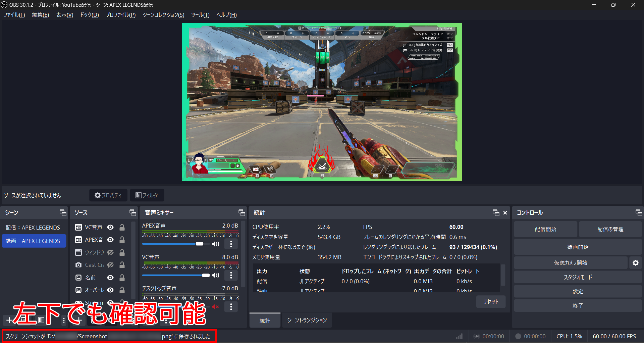
Task: Start recording with 録画開始
Action: tap(578, 247)
